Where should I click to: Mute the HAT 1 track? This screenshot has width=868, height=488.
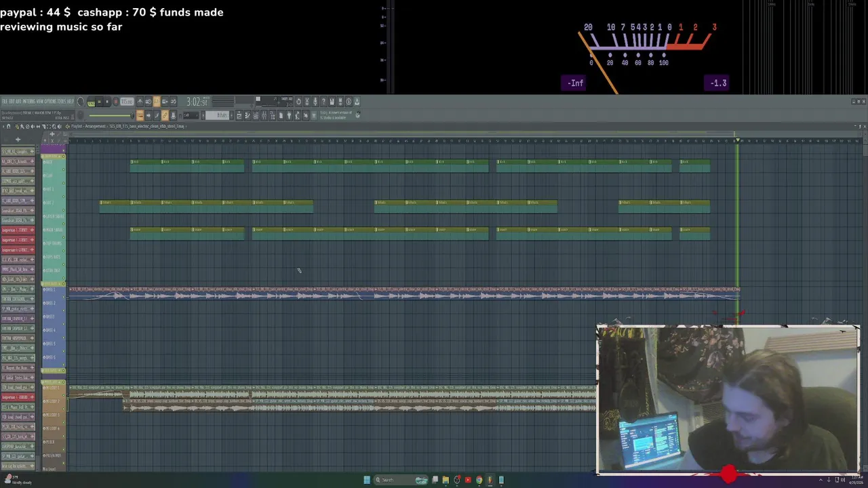click(63, 197)
